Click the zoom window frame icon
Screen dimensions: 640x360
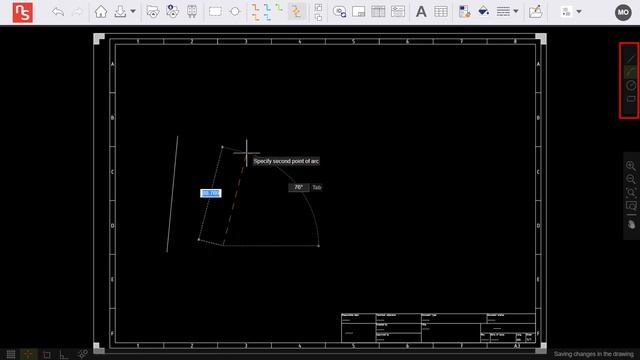pyautogui.click(x=631, y=206)
